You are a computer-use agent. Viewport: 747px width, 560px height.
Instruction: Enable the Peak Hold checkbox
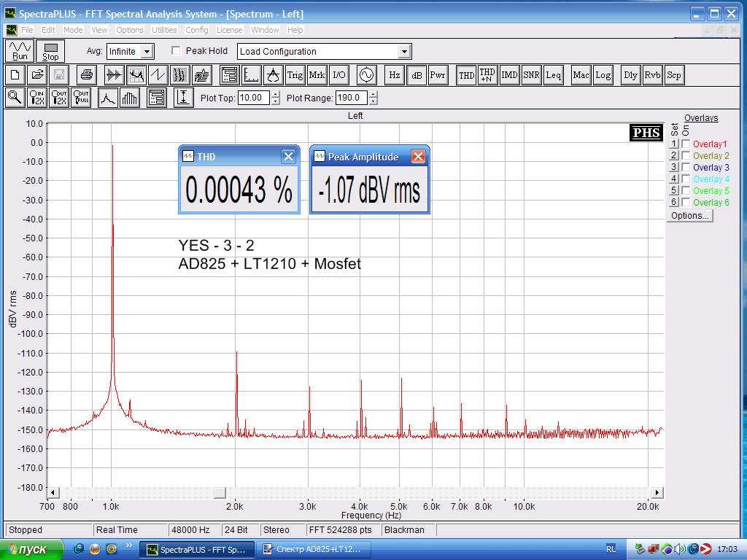(x=176, y=51)
